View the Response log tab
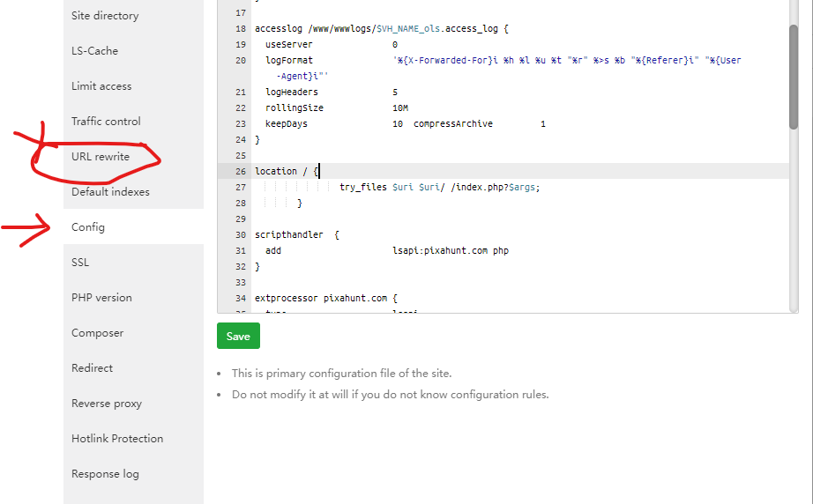This screenshot has width=813, height=504. click(105, 474)
